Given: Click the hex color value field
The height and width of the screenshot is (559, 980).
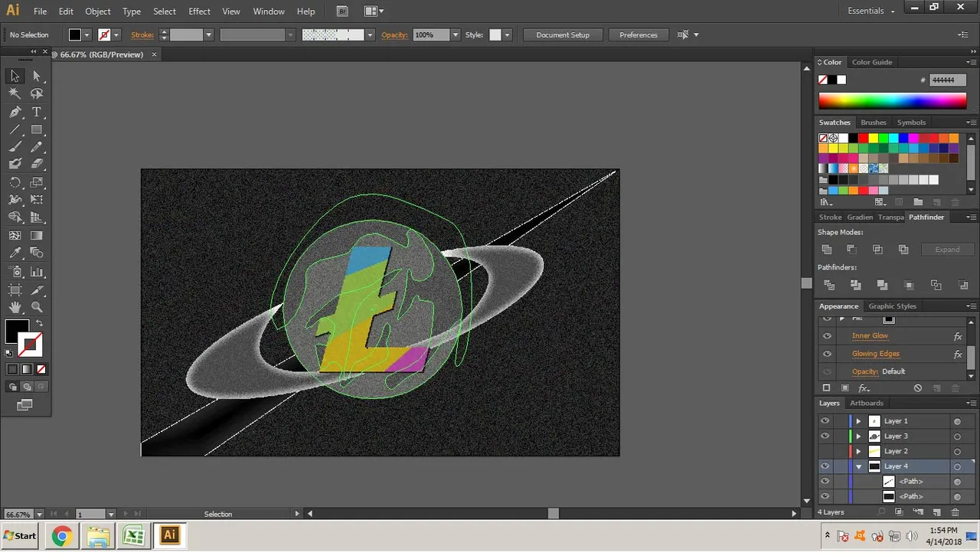Looking at the screenshot, I should coord(947,80).
